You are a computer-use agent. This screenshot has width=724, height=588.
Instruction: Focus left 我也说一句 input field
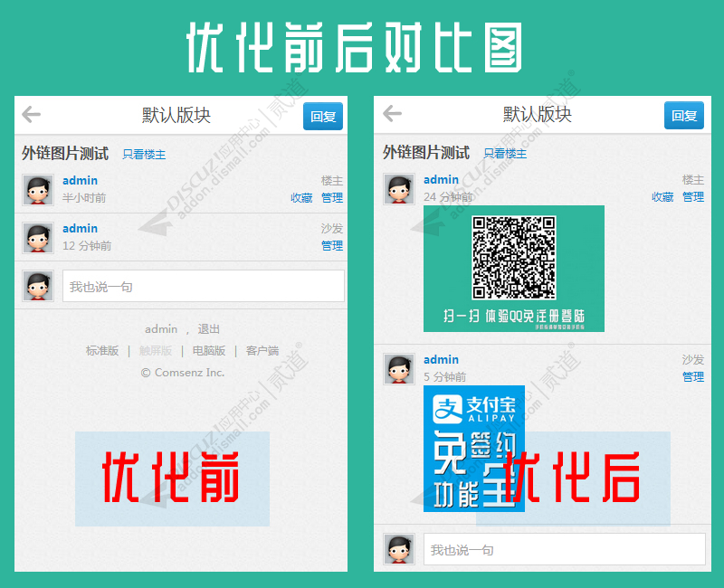(203, 286)
